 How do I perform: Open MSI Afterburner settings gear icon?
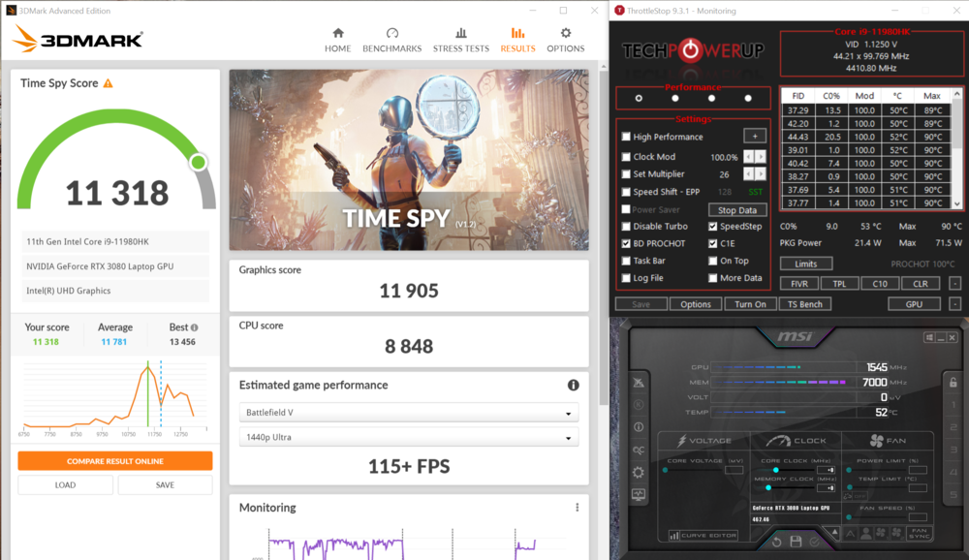click(639, 472)
